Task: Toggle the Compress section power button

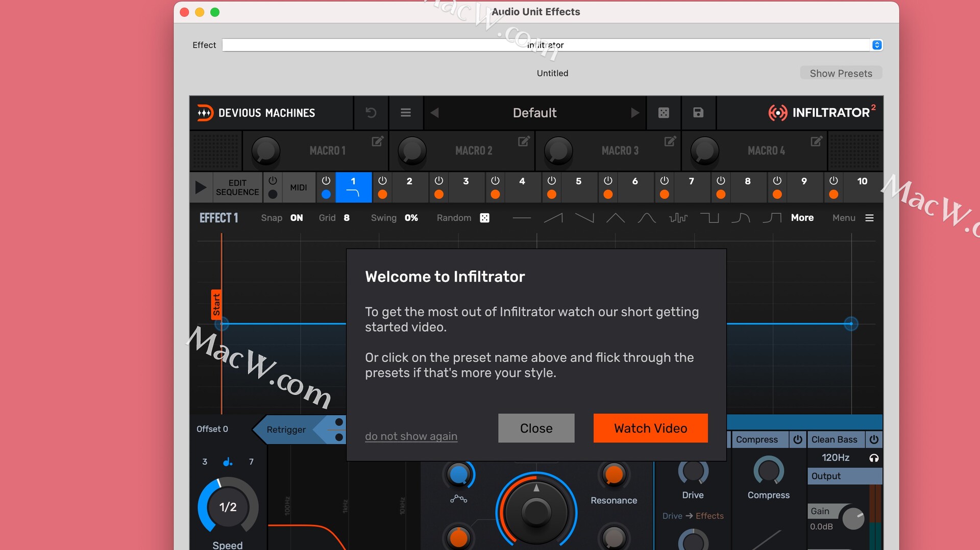Action: coord(798,439)
